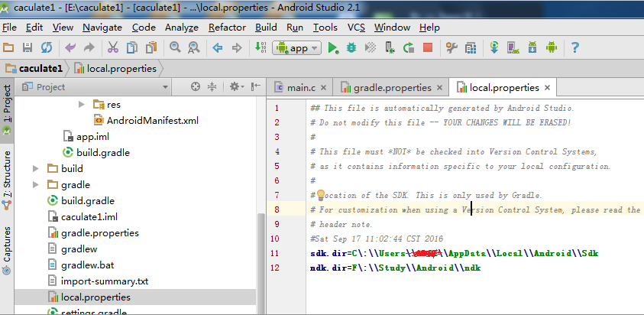Toggle the Captures side tool button
This screenshot has width=644, height=315.
coord(7,252)
